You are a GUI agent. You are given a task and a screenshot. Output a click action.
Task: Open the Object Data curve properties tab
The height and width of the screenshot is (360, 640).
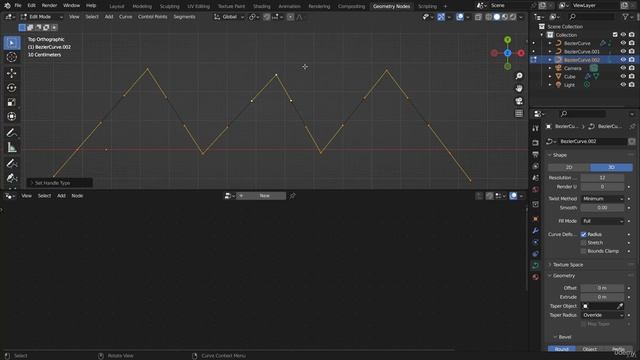(x=536, y=265)
